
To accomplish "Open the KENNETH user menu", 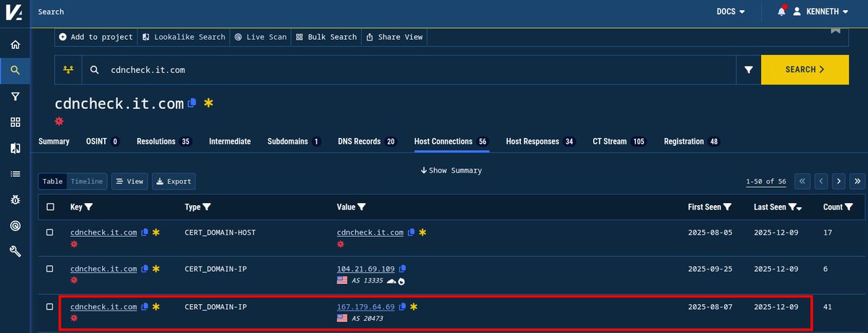I will (x=820, y=12).
